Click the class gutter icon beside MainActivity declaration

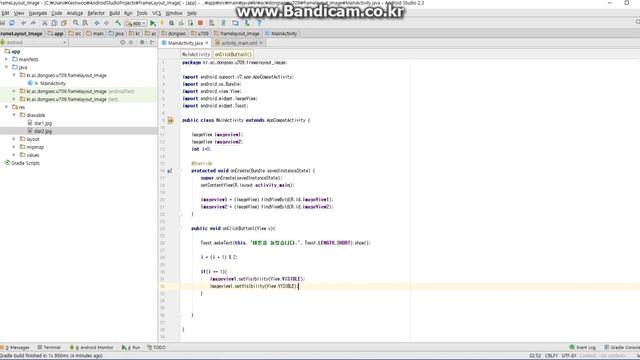point(170,120)
